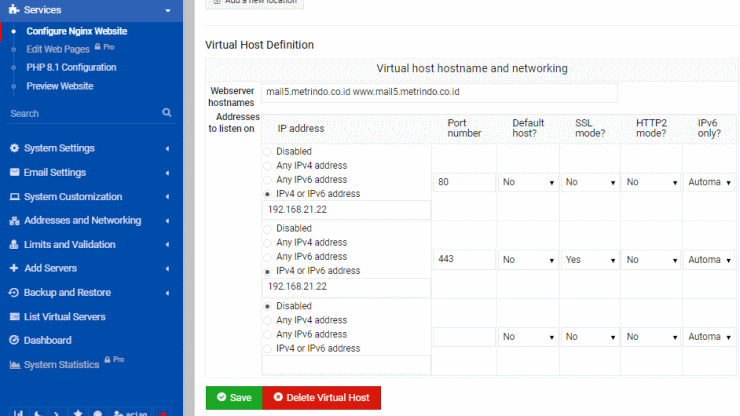Select IPv4 or IPv6 in third listener
This screenshot has width=740, height=416.
(268, 349)
